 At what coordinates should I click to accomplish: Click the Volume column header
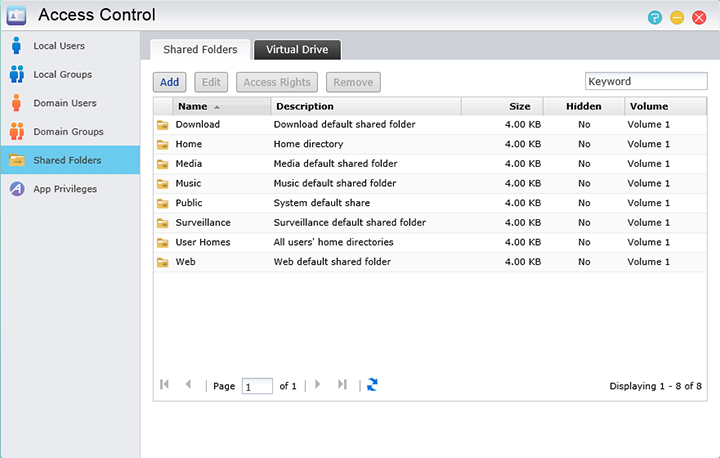point(648,106)
